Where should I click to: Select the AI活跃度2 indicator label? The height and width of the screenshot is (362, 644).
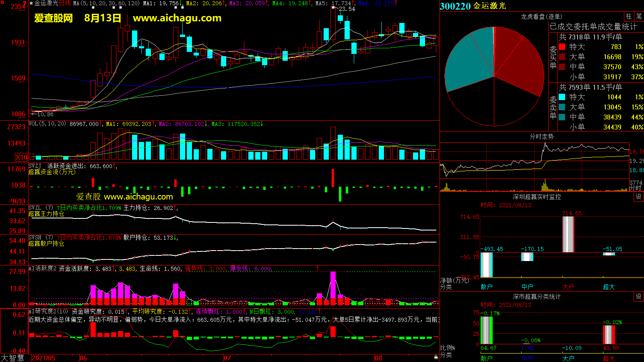(42, 268)
